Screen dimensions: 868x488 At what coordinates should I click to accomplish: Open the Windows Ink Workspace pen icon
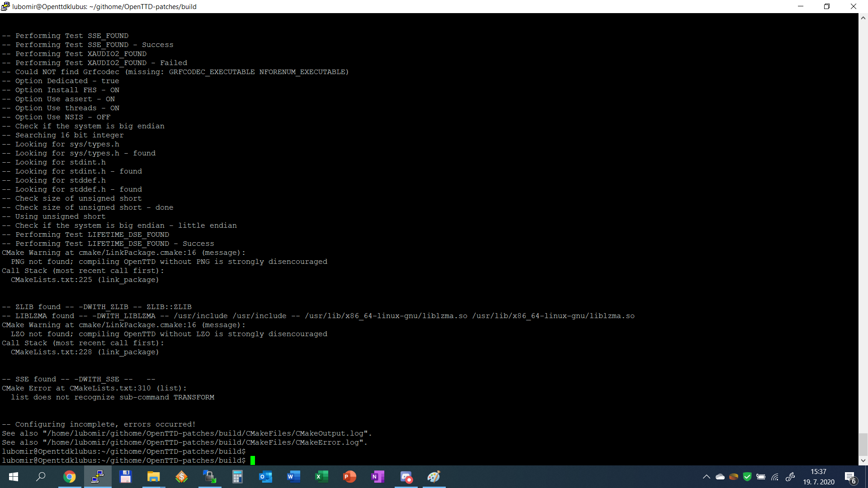(790, 477)
